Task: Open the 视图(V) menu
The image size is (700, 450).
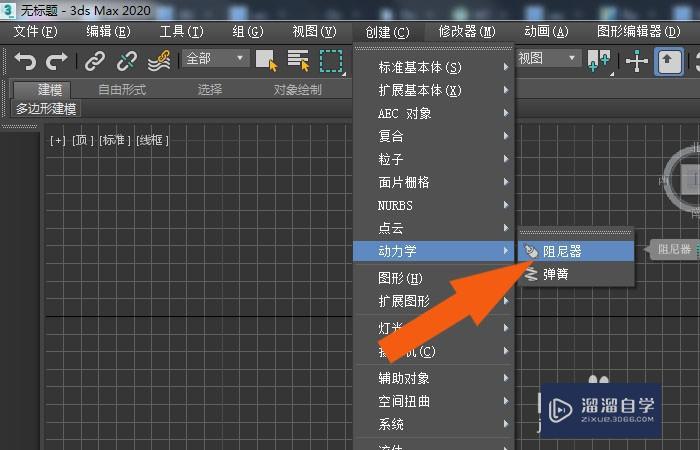Action: click(x=314, y=32)
